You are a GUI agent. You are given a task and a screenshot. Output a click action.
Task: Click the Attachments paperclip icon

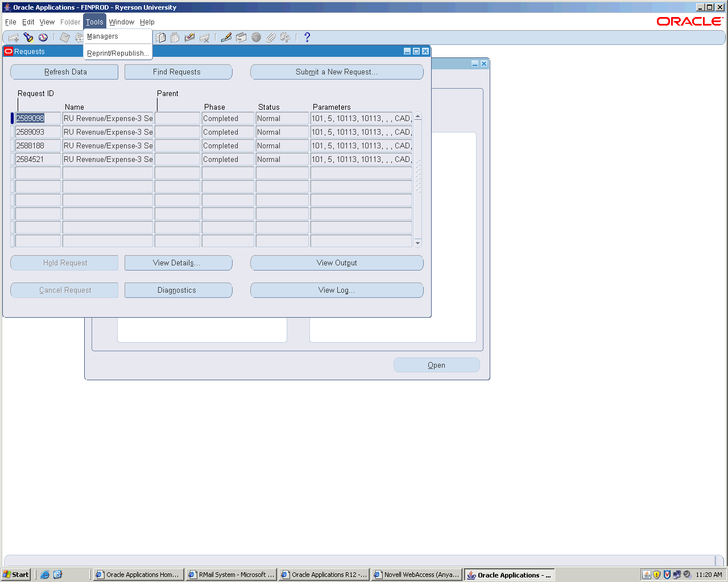click(271, 38)
